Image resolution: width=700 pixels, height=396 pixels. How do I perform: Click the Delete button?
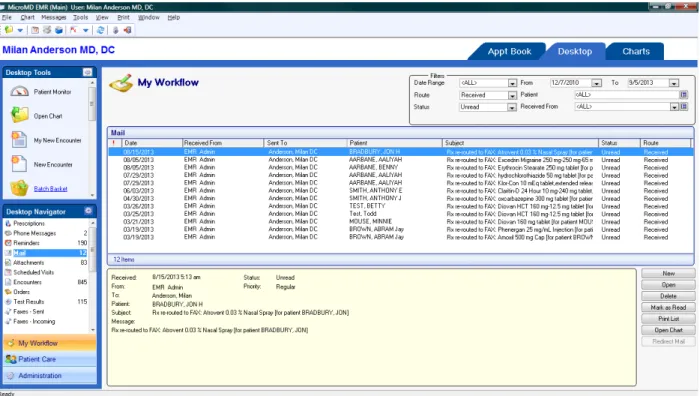pyautogui.click(x=668, y=296)
